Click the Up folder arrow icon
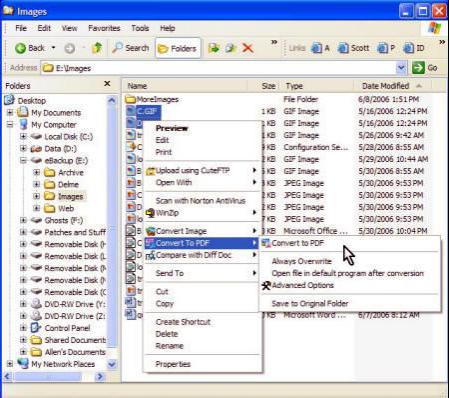449x398 pixels. [x=97, y=48]
